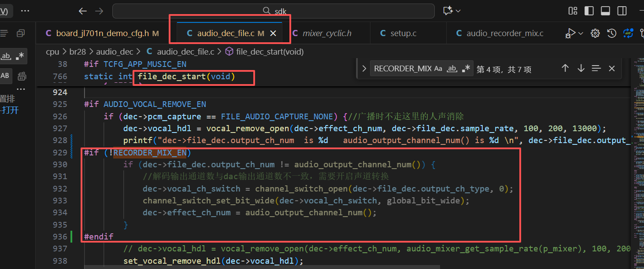Toggle the preserve case AB button
The height and width of the screenshot is (269, 644).
[x=5, y=75]
